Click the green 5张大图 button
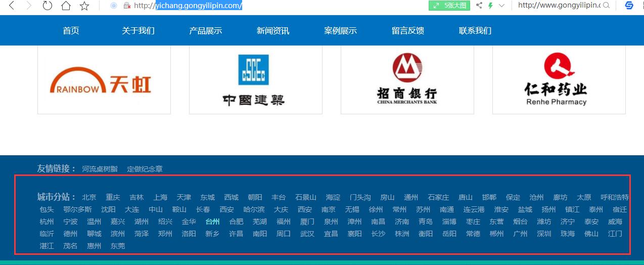Screen dimensions: 644x265 [x=449, y=6]
